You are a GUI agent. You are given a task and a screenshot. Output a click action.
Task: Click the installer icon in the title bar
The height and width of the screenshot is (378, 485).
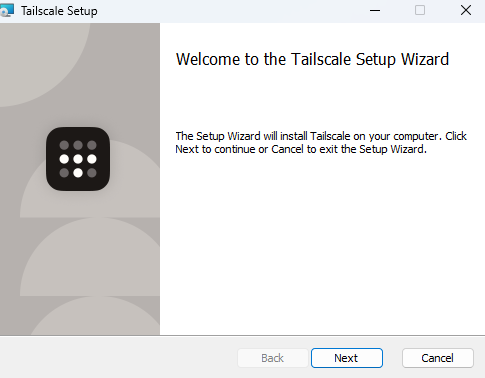[7, 10]
